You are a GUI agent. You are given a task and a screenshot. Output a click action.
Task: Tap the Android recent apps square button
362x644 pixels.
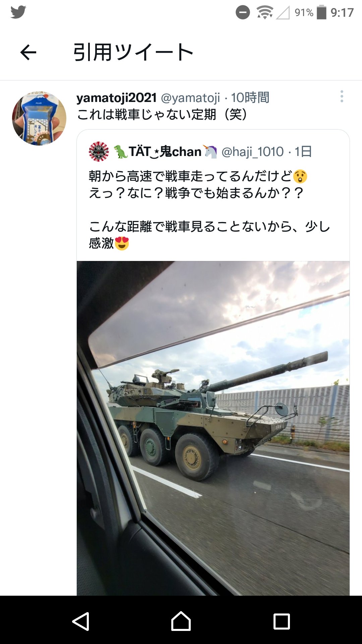[x=282, y=621]
